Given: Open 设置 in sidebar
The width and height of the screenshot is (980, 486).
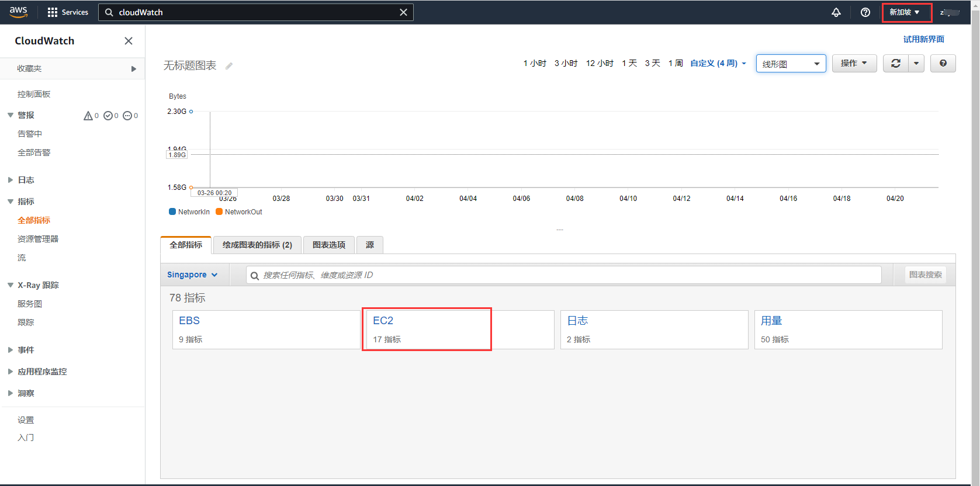Looking at the screenshot, I should click(26, 420).
